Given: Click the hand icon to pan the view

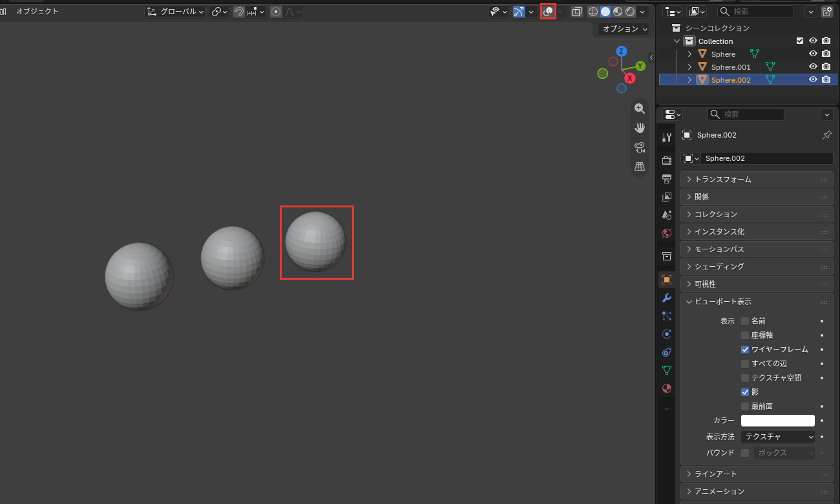Looking at the screenshot, I should (640, 128).
